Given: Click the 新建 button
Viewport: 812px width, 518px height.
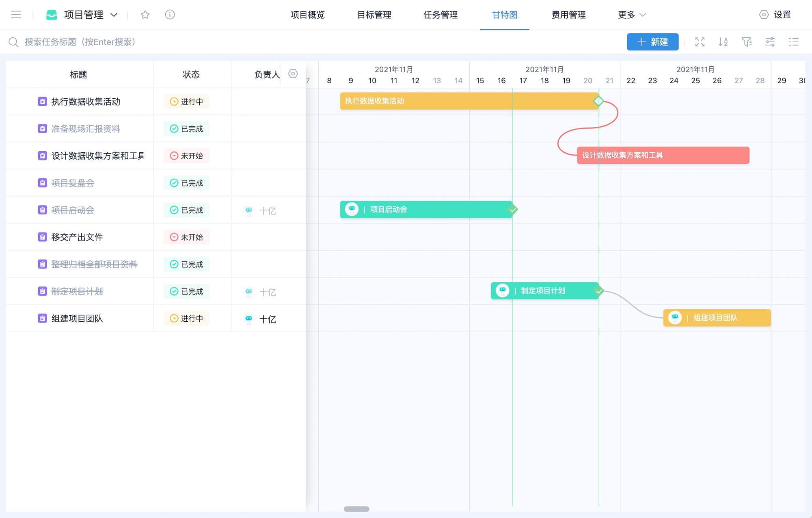Looking at the screenshot, I should [652, 42].
